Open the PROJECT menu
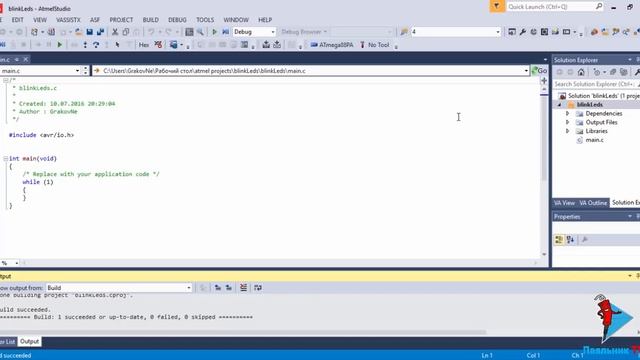This screenshot has height=360, width=640. pos(121,20)
